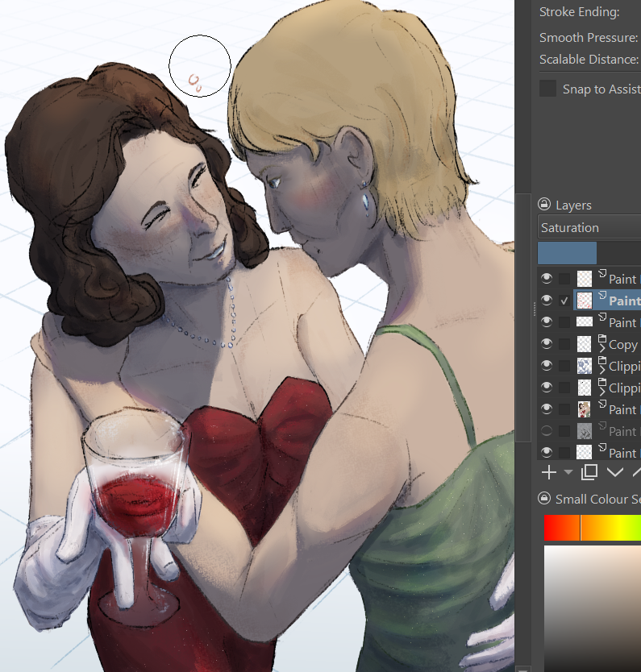Click hidden Paint layer's greyed type icon
This screenshot has width=641, height=672.
(602, 425)
